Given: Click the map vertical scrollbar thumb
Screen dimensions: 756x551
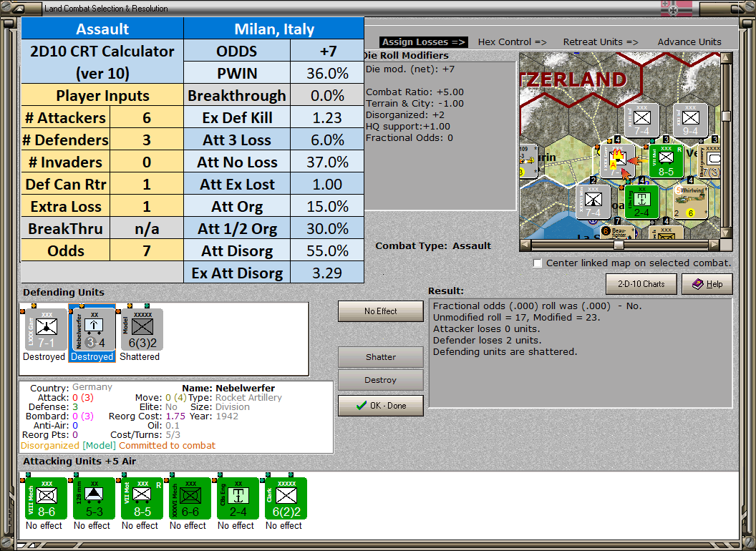Looking at the screenshot, I should click(726, 116).
